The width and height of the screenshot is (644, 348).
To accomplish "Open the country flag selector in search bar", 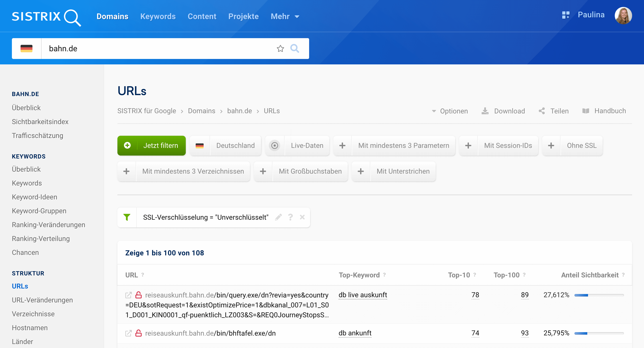I will pyautogui.click(x=27, y=49).
